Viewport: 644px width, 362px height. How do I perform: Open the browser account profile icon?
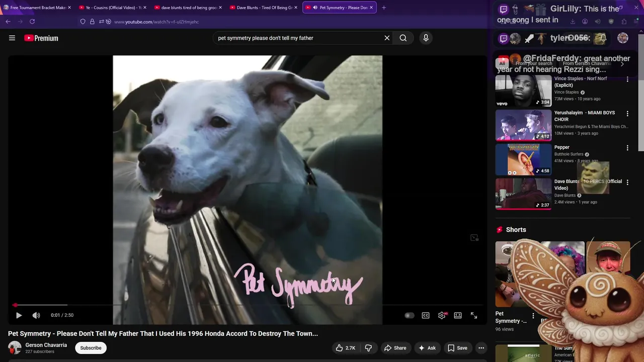tap(585, 22)
